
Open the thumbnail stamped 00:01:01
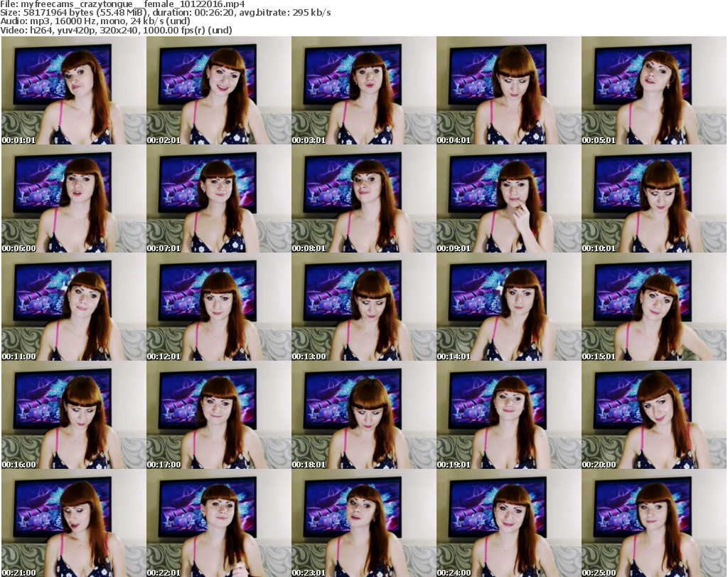click(74, 90)
